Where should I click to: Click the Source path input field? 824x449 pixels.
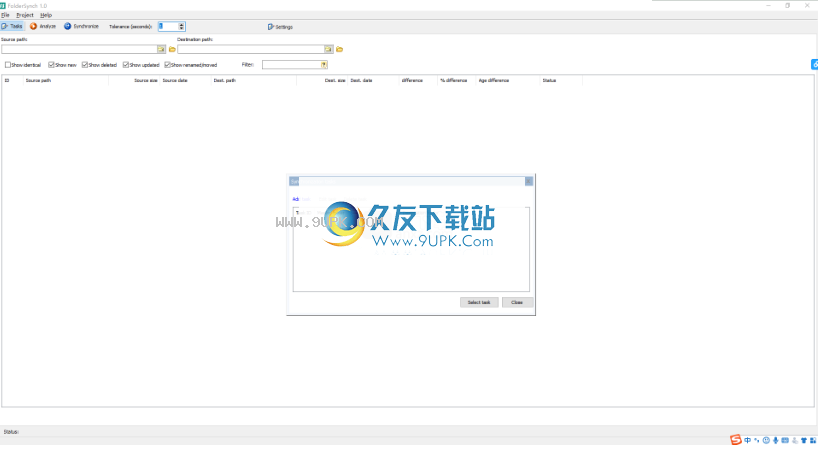(x=79, y=49)
